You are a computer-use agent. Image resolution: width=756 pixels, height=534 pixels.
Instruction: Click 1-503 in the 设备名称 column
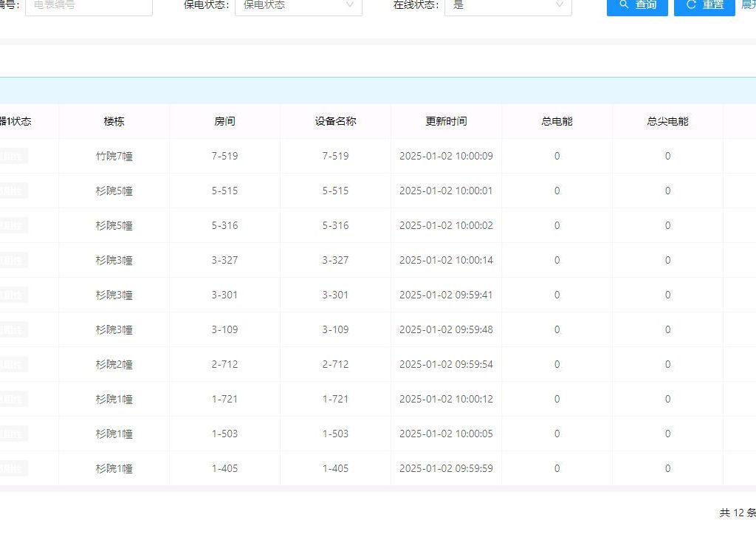336,434
